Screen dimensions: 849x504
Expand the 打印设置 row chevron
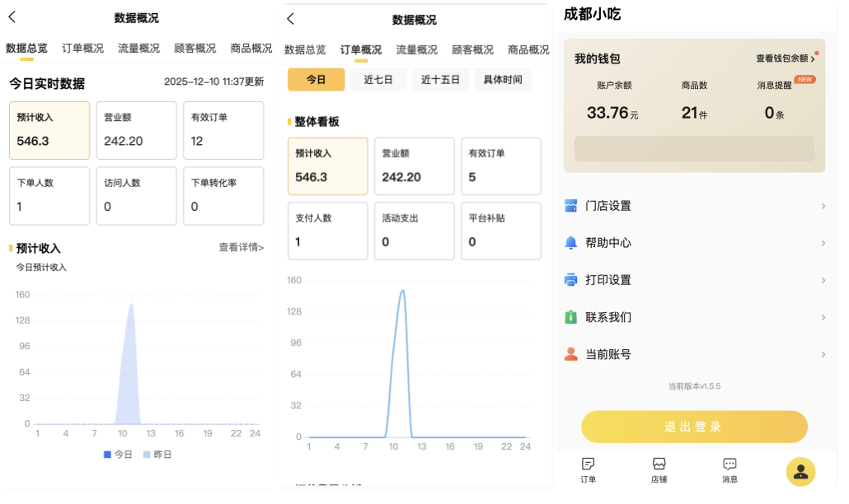tap(823, 280)
